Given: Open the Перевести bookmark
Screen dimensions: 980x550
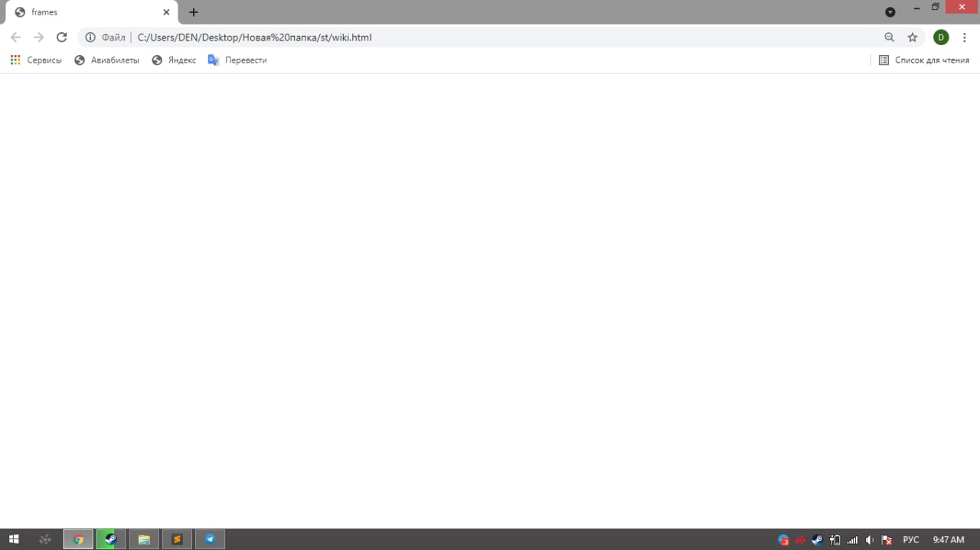Looking at the screenshot, I should pyautogui.click(x=237, y=60).
